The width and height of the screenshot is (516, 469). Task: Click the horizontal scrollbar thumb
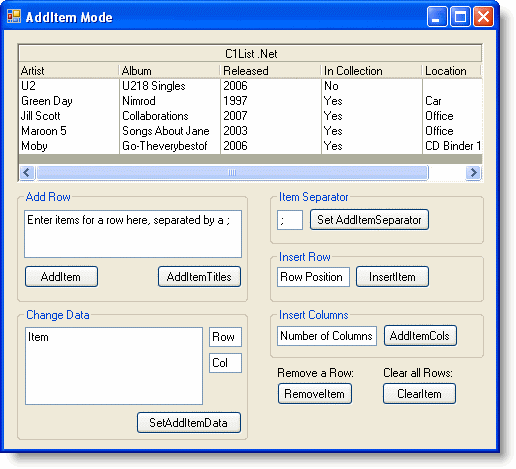tap(232, 173)
